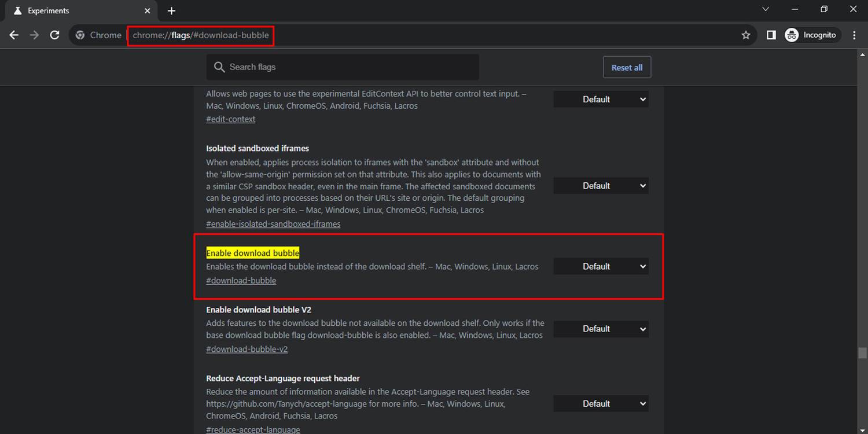Close the Experiments tab

pos(147,11)
